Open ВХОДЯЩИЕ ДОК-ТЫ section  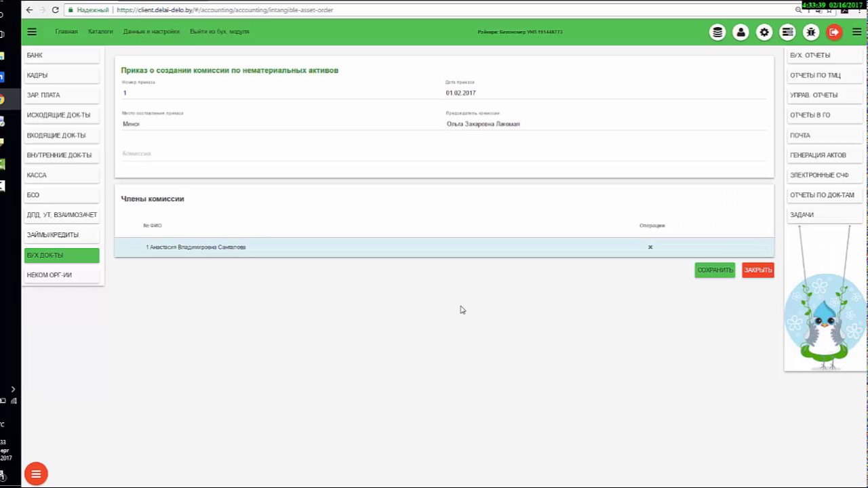[62, 136]
